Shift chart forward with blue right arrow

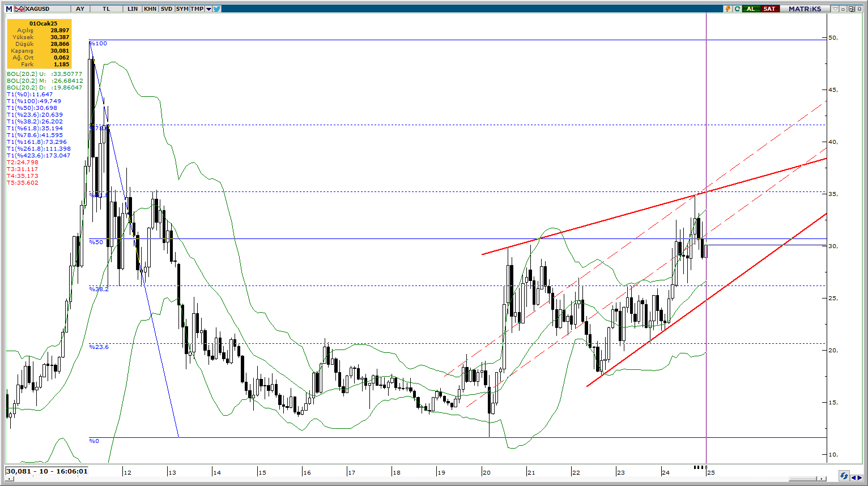tap(860, 478)
